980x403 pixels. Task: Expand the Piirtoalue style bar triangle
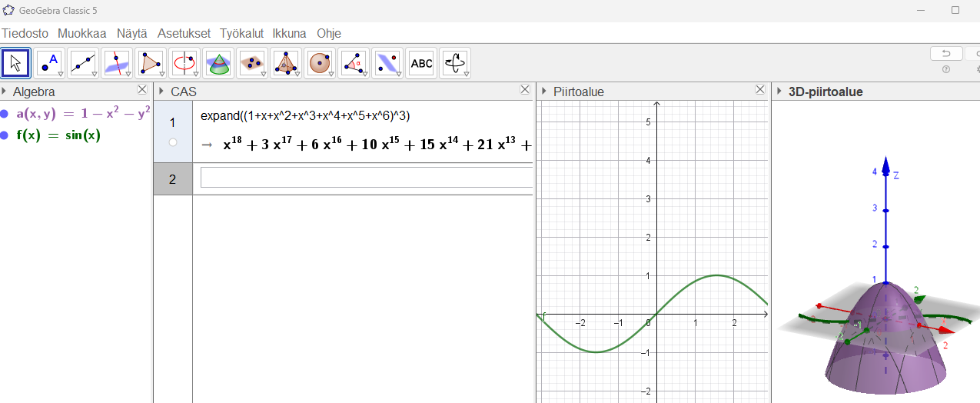tap(543, 92)
